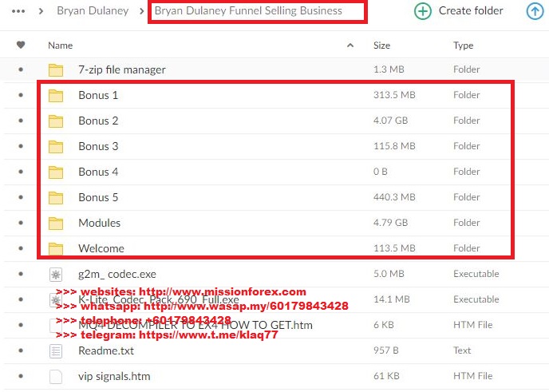549x392 pixels.
Task: Toggle the favorite dot for Bonus 4
Action: (21, 172)
